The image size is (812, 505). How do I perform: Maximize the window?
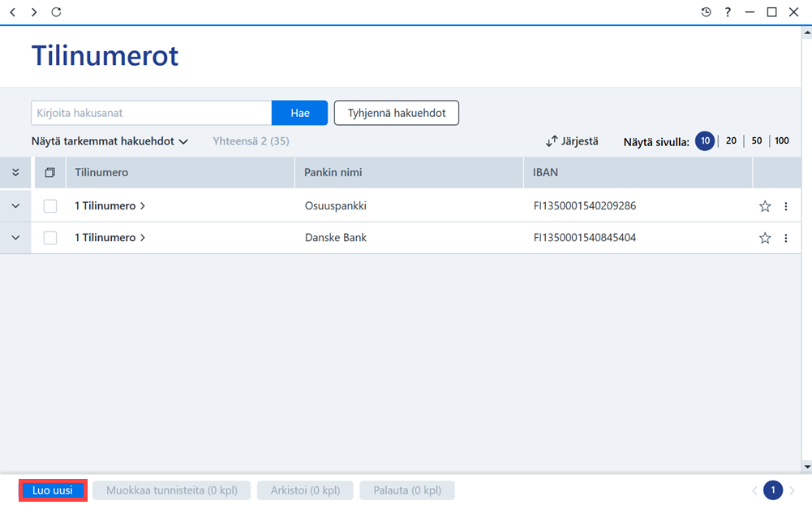coord(771,12)
